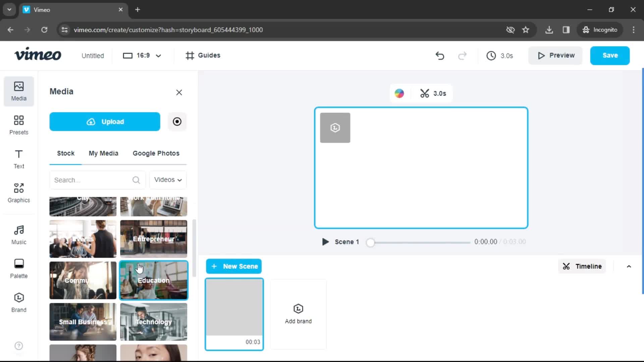This screenshot has height=362, width=644.
Task: Open browser downloads icon
Action: click(x=549, y=29)
